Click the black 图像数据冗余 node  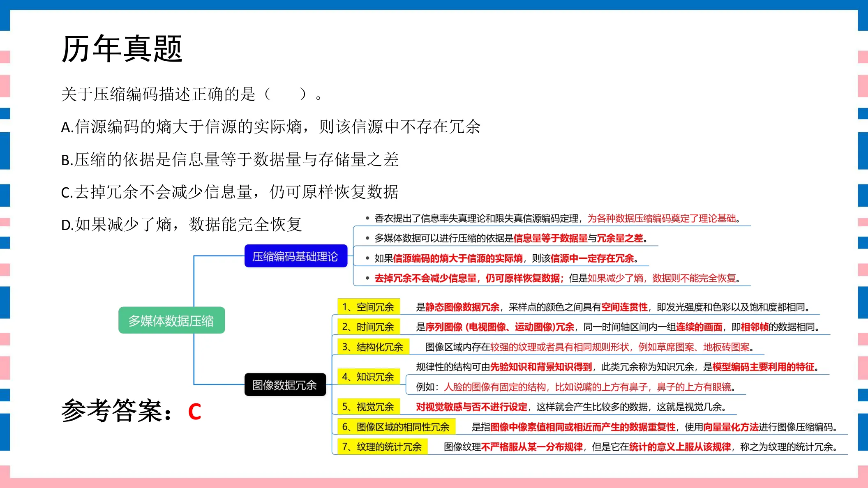click(x=285, y=385)
